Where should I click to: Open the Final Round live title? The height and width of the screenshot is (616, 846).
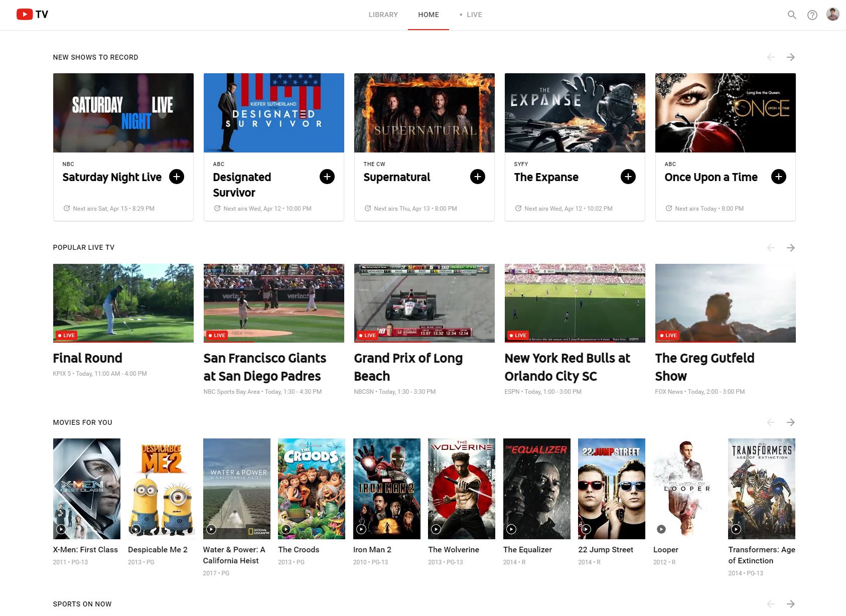coord(88,358)
